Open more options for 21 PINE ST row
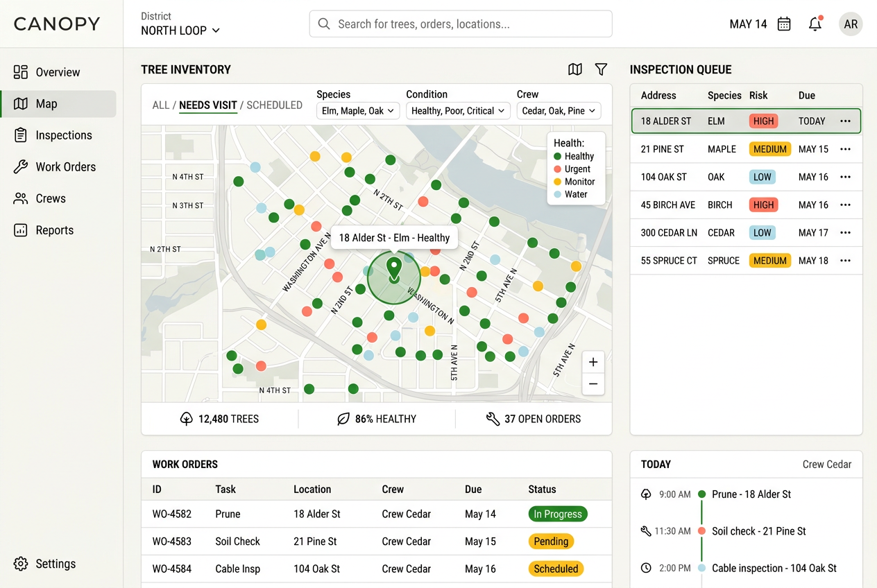This screenshot has width=877, height=588. (845, 149)
